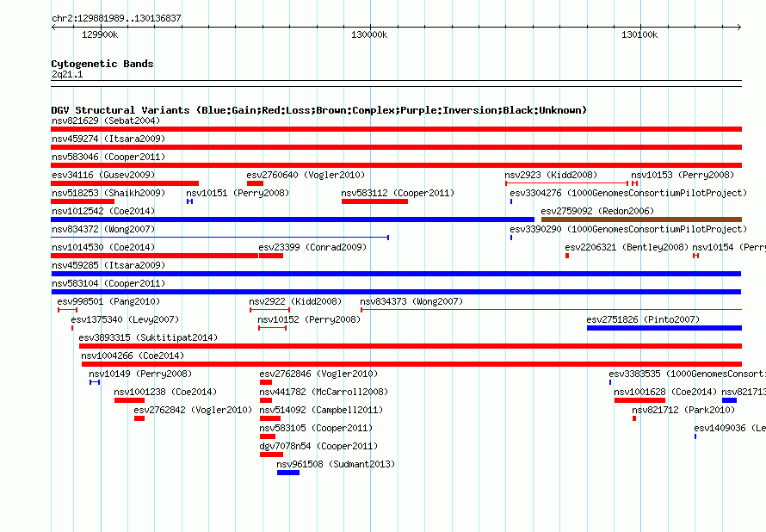Select the nsv821713 blue gain bar
The width and height of the screenshot is (766, 532).
click(x=729, y=400)
